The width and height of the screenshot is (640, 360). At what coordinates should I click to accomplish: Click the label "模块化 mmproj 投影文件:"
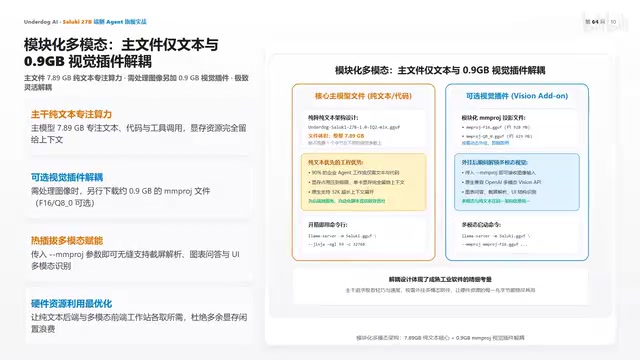click(x=493, y=118)
